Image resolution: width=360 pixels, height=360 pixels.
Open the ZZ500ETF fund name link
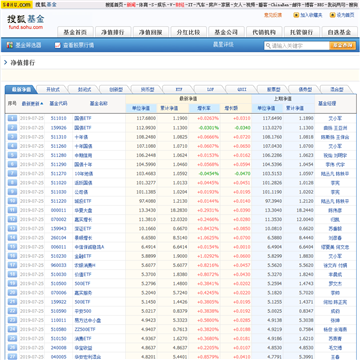coord(85,329)
